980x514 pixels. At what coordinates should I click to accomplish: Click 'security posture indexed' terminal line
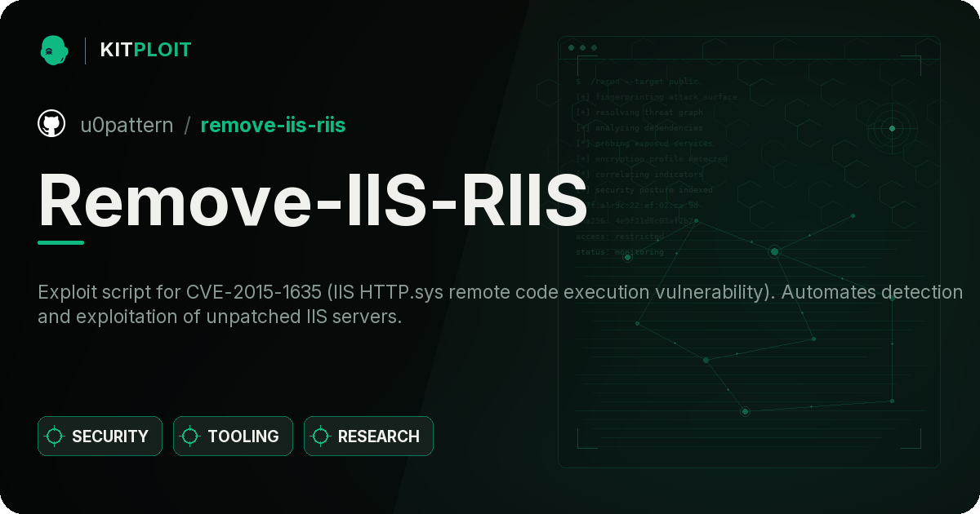(x=644, y=190)
